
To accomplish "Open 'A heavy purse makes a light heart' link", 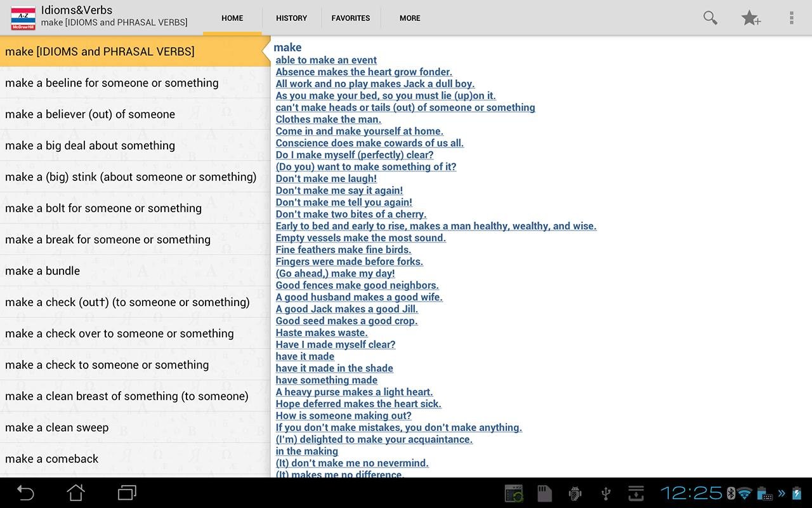I will 354,392.
